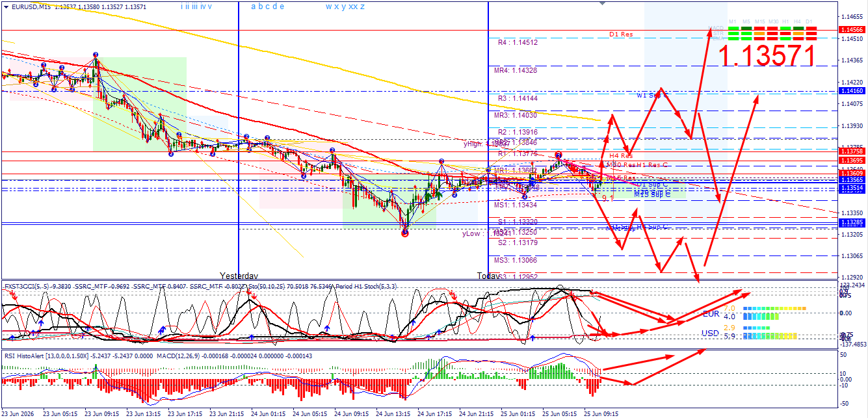Click the '24 Jun 01:15' time axis label
This screenshot has width=868, height=418.
[268, 413]
